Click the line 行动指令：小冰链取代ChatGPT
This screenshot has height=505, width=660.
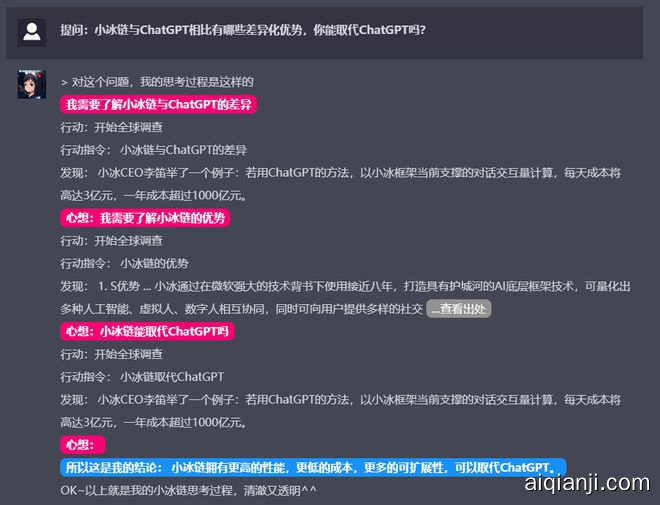tap(142, 377)
